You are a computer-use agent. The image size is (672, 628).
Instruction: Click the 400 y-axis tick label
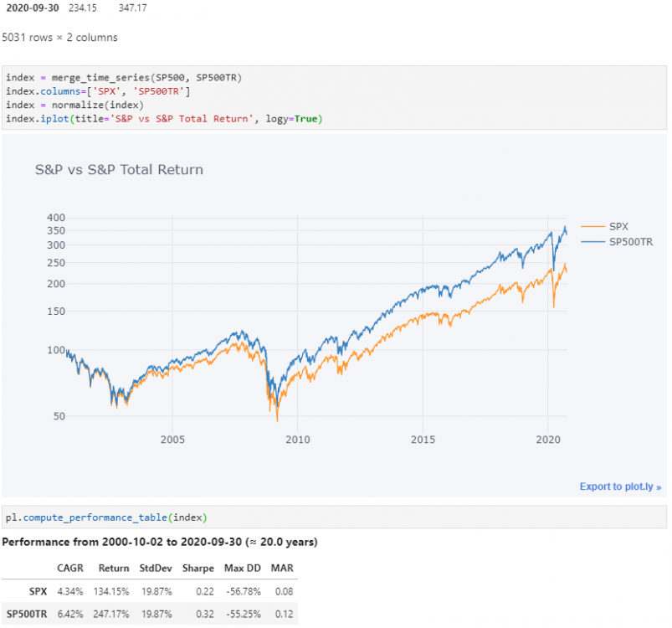pyautogui.click(x=56, y=218)
